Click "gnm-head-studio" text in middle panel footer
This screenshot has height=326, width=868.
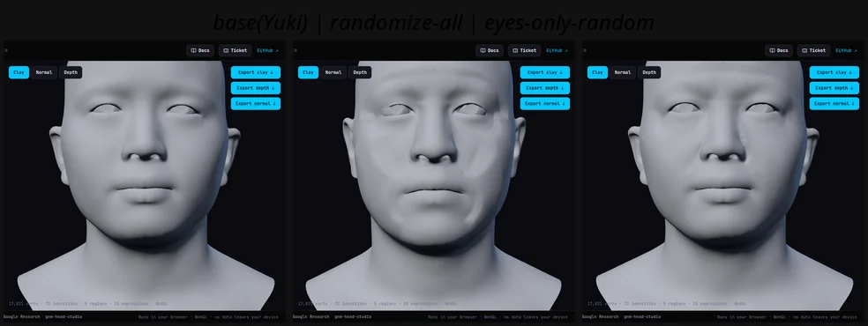click(x=353, y=316)
